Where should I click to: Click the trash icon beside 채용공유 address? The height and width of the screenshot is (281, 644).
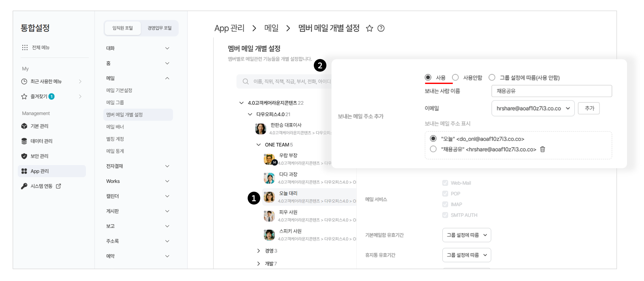pyautogui.click(x=543, y=149)
